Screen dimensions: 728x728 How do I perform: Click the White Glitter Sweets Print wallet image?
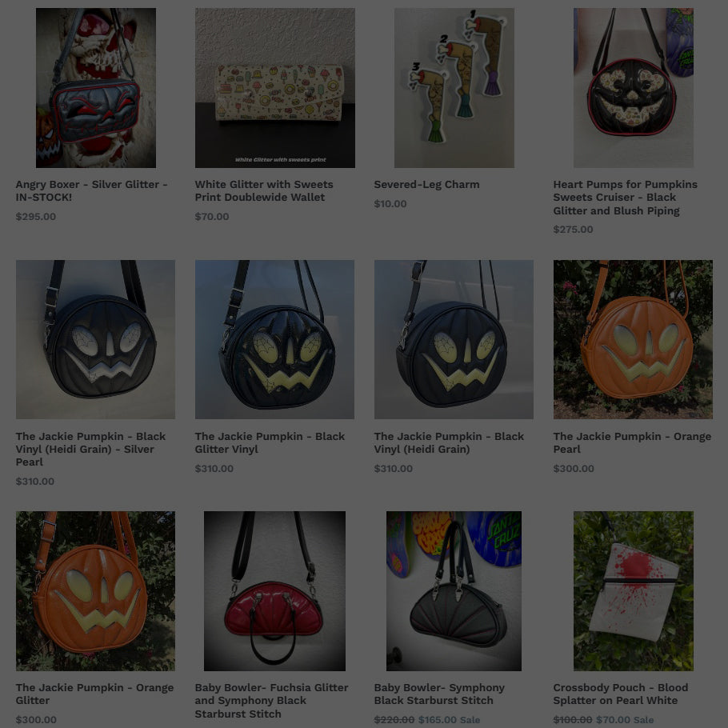pyautogui.click(x=275, y=88)
